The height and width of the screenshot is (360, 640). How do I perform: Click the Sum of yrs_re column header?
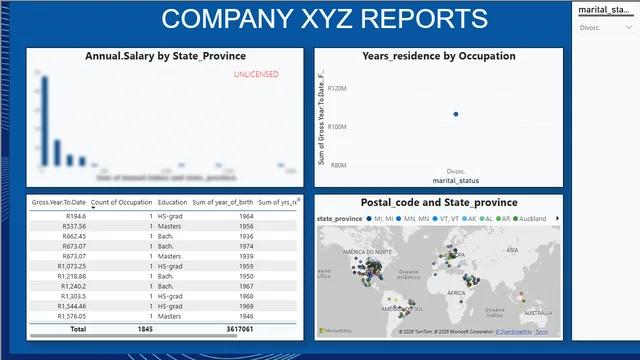coord(278,202)
